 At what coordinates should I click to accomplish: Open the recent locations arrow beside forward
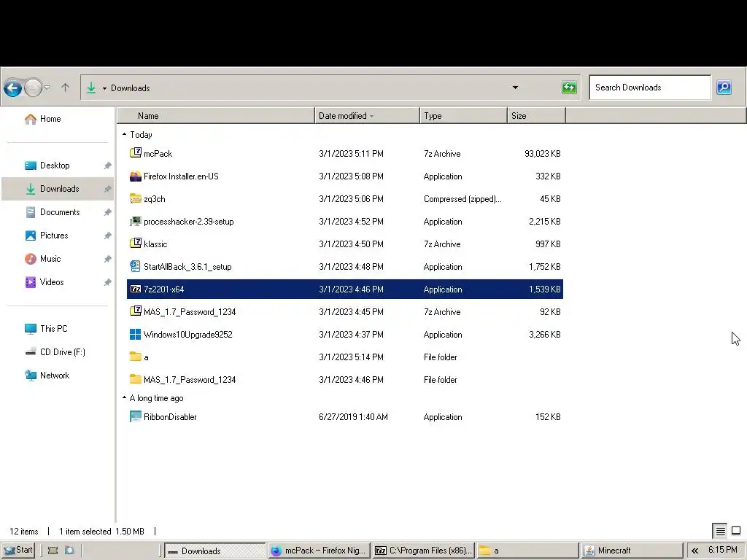(x=47, y=87)
